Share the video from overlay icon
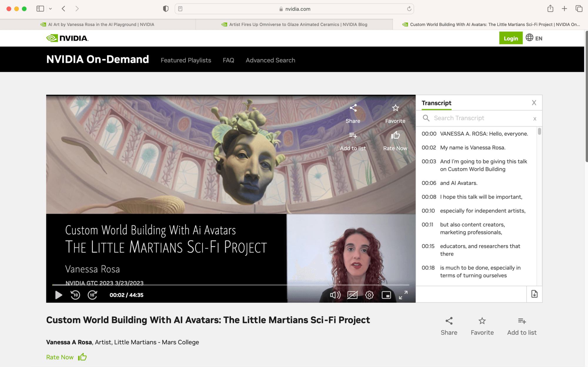This screenshot has height=367, width=588. pos(353,114)
